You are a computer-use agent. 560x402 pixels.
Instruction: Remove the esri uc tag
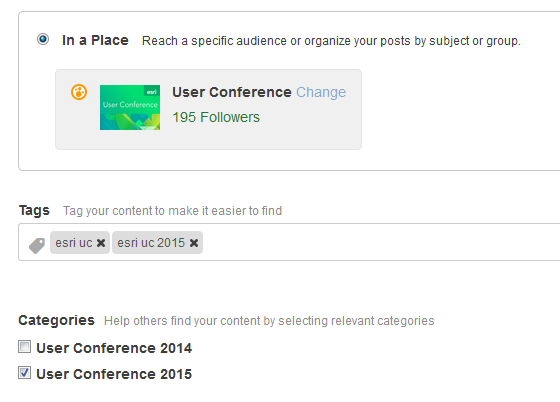[101, 243]
